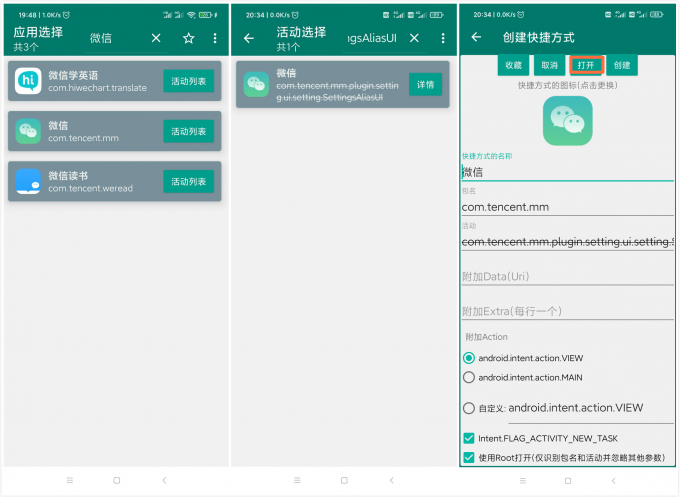
Task: Toggle Intent.FLAG_ACTIVITY_NEW_TASK checkbox
Action: [469, 438]
